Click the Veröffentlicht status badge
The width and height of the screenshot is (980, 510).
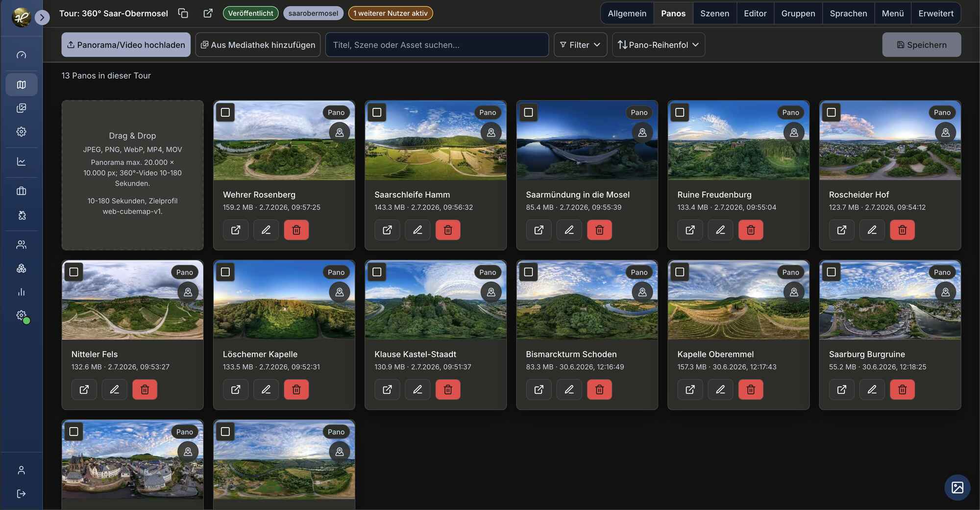coord(251,13)
